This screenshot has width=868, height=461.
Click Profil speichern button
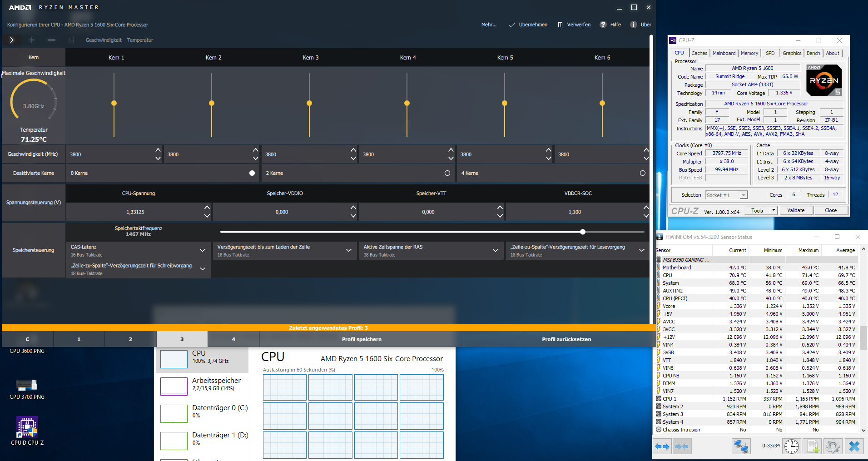click(x=362, y=339)
